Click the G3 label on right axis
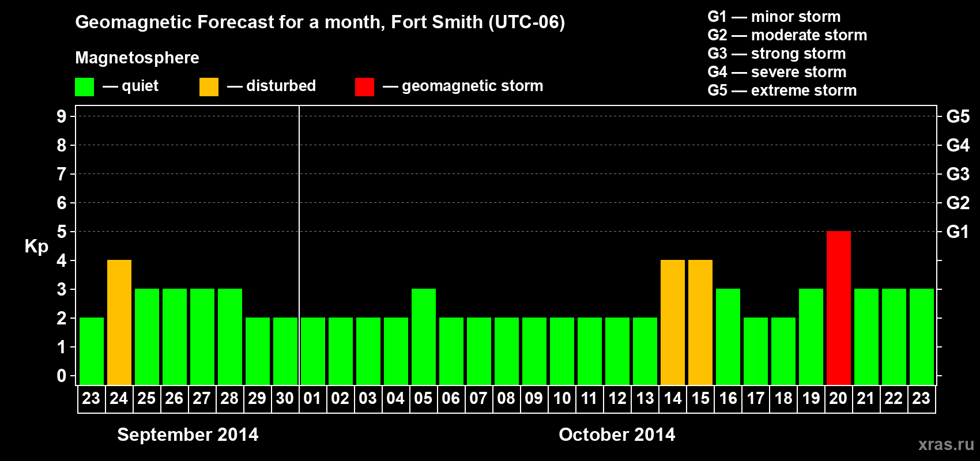The width and height of the screenshot is (980, 461). coord(958,174)
